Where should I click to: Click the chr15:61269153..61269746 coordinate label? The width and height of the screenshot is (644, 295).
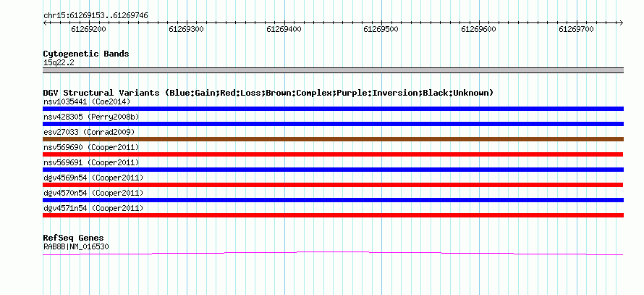96,16
